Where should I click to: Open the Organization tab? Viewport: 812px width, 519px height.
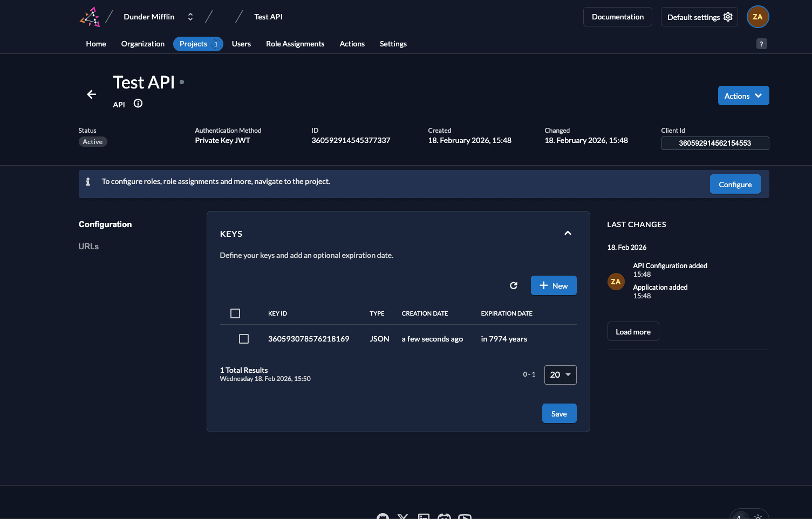142,44
